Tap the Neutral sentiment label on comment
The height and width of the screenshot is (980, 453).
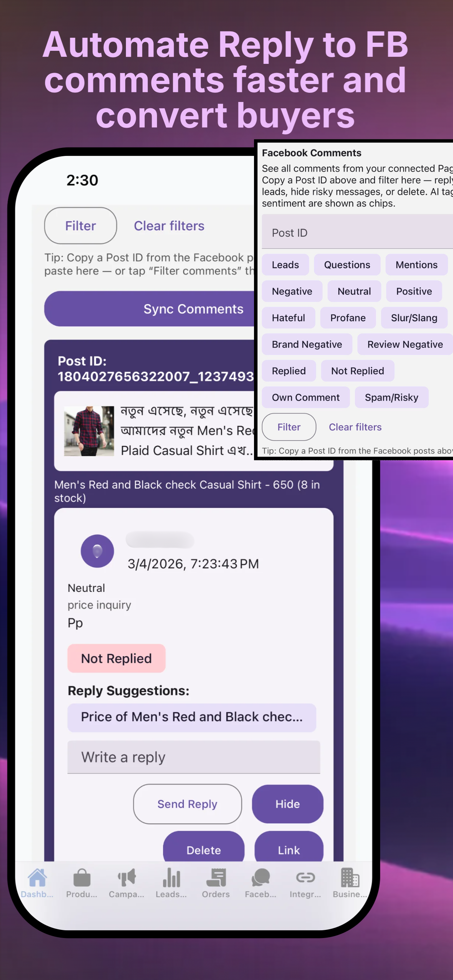(86, 588)
